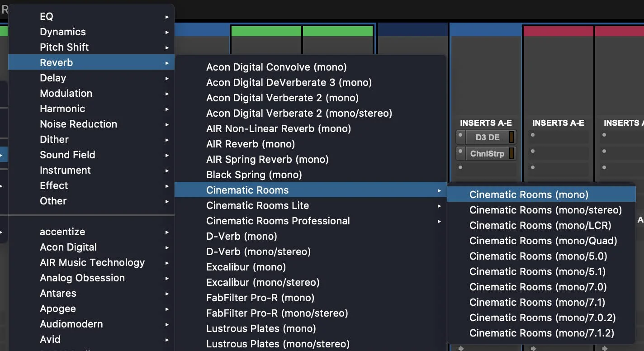This screenshot has width=644, height=351.
Task: Insert Acon Digital Verberate 2 (mono)
Action: point(311,98)
